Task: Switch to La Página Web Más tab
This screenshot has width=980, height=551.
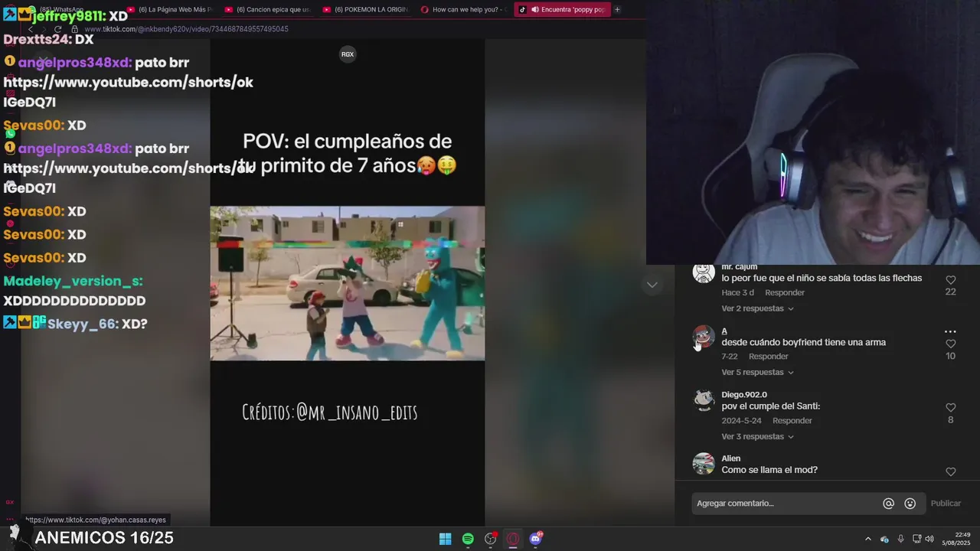Action: coord(168,9)
